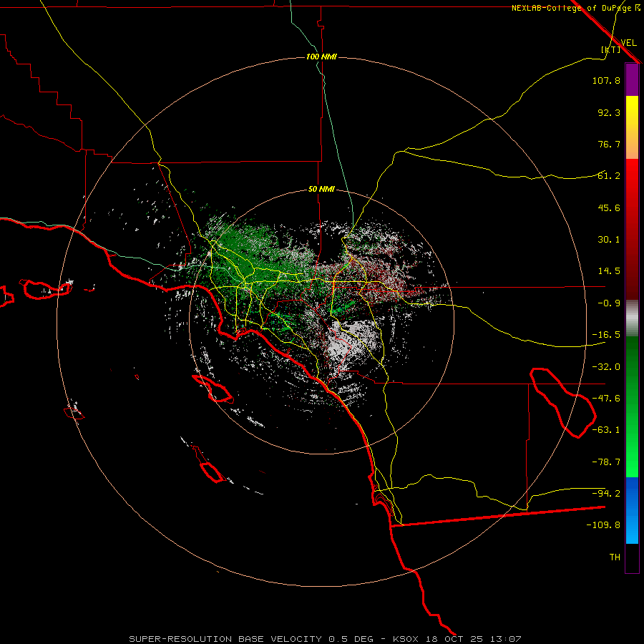
Task: Click the 45.6 velocity scale value
Action: 609,208
